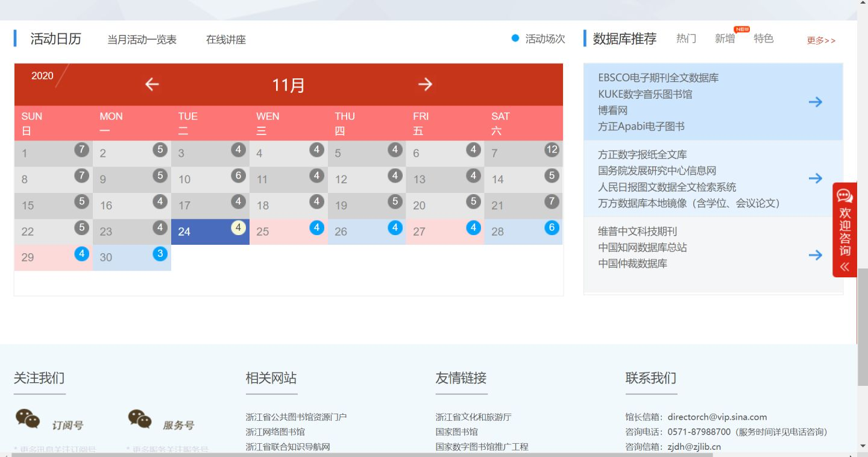This screenshot has height=457, width=868.
Task: Open the EBSCO database group arrow
Action: point(816,102)
